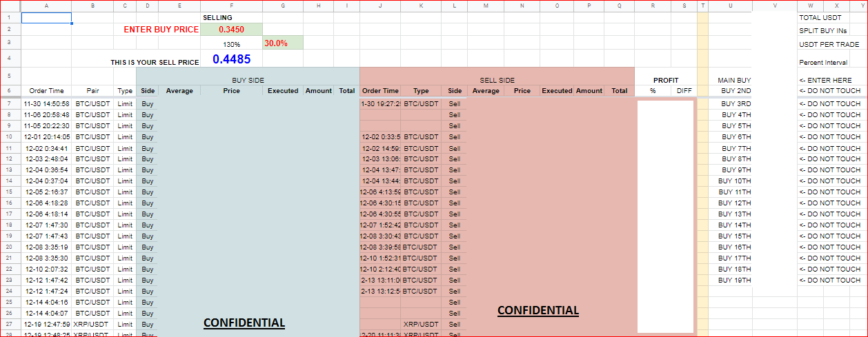Select the XRP/USDT pair in row 27

(92, 324)
